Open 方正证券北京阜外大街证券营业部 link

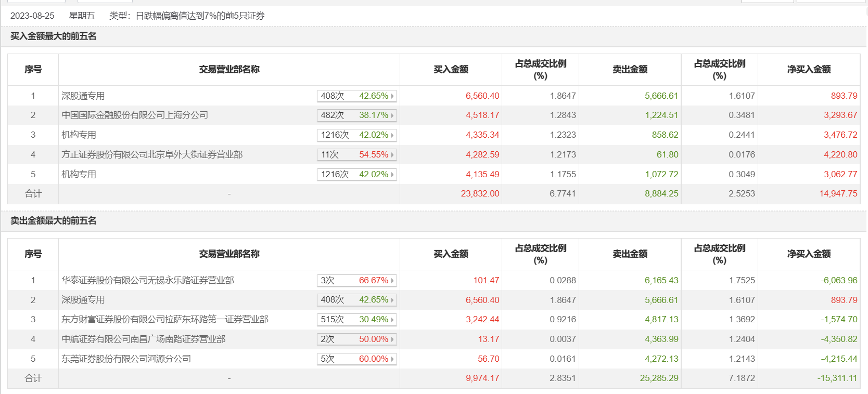tap(152, 155)
